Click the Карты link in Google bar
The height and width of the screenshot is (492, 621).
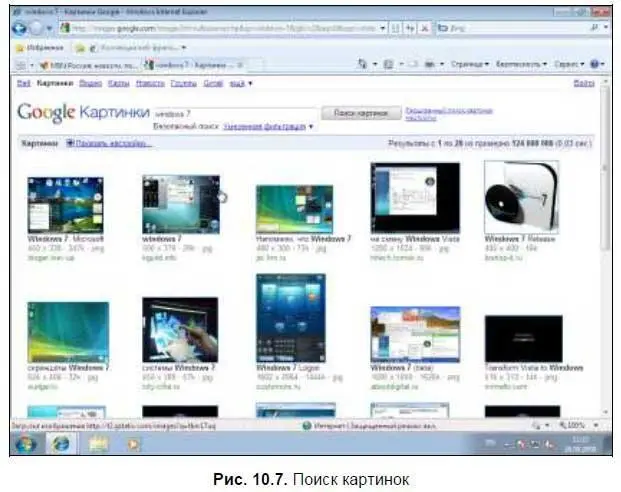coord(118,83)
